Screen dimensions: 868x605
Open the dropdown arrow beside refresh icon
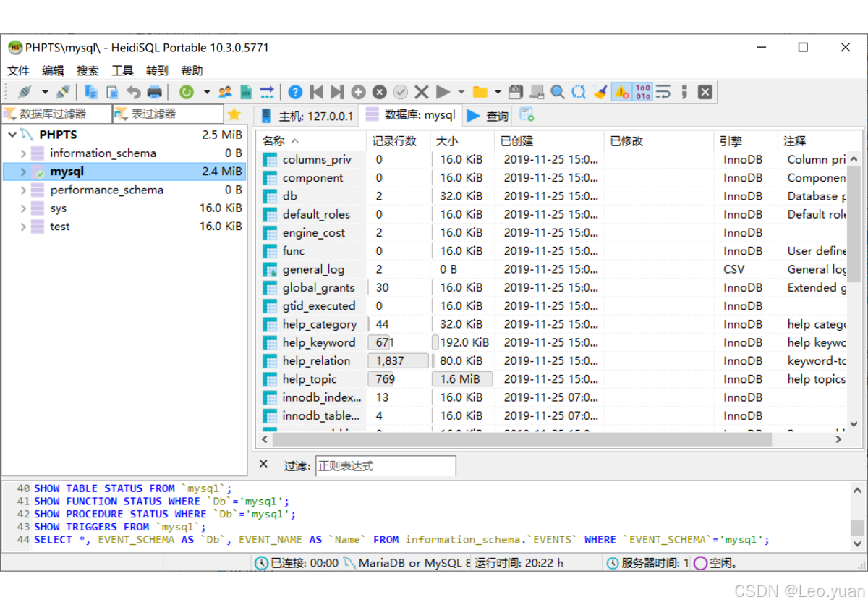(206, 92)
